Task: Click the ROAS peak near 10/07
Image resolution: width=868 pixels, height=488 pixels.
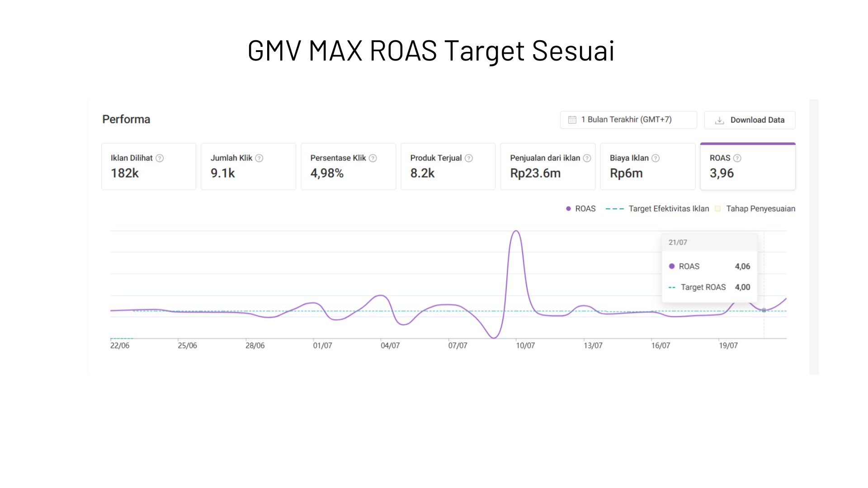Action: pyautogui.click(x=516, y=231)
